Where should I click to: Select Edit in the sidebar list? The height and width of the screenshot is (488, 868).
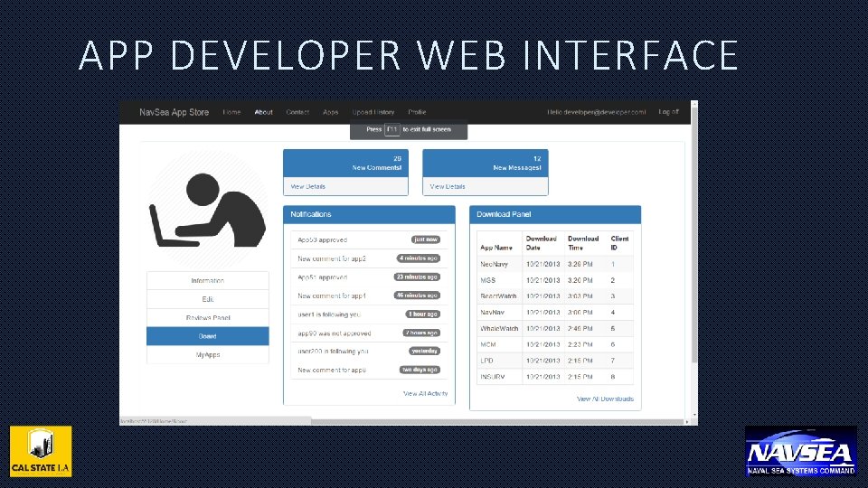click(x=208, y=299)
